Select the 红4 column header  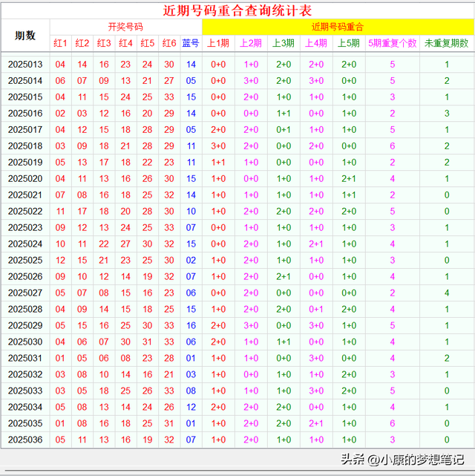coord(125,43)
